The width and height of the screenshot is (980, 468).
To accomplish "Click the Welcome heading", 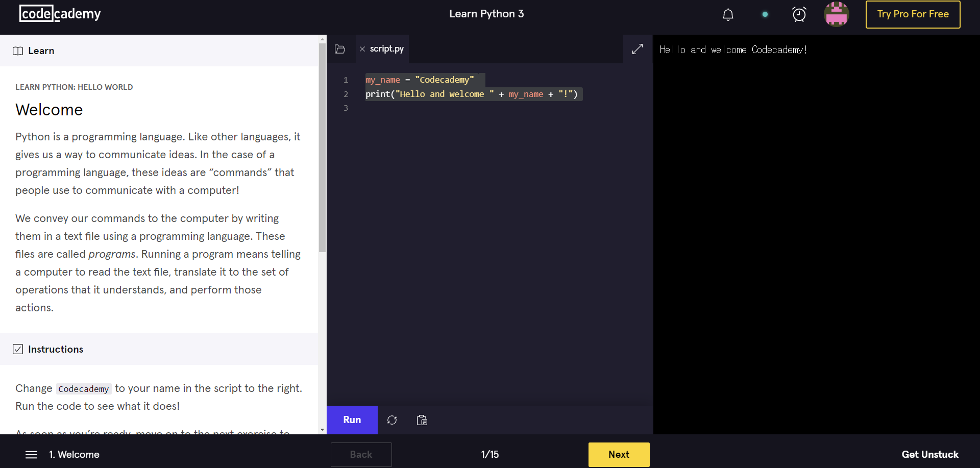I will (49, 110).
